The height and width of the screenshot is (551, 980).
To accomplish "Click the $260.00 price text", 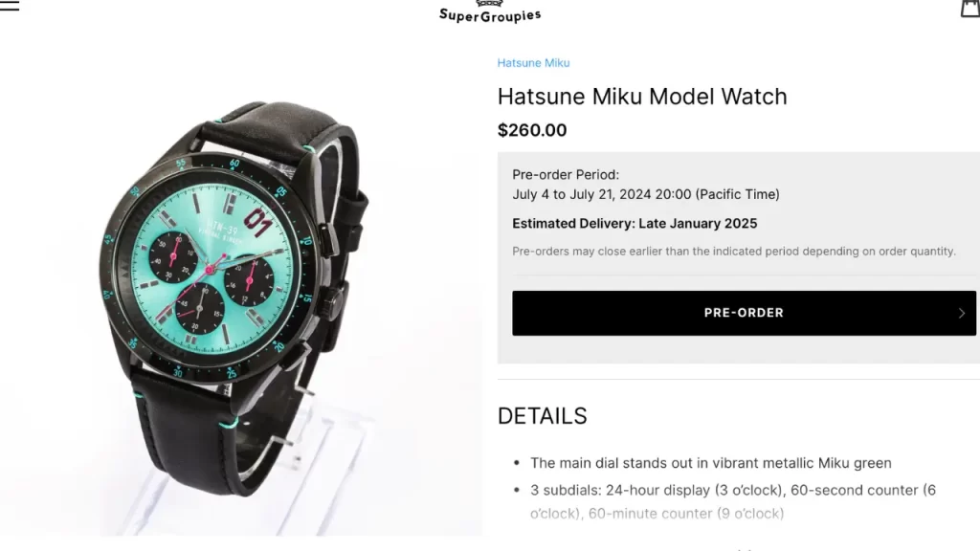I will click(x=532, y=130).
